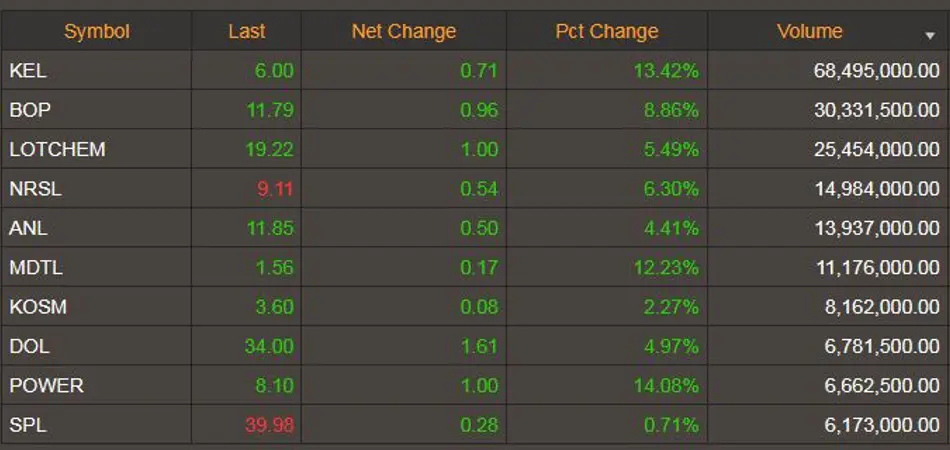Image resolution: width=950 pixels, height=450 pixels.
Task: Click the ANL symbol row
Action: click(x=28, y=228)
